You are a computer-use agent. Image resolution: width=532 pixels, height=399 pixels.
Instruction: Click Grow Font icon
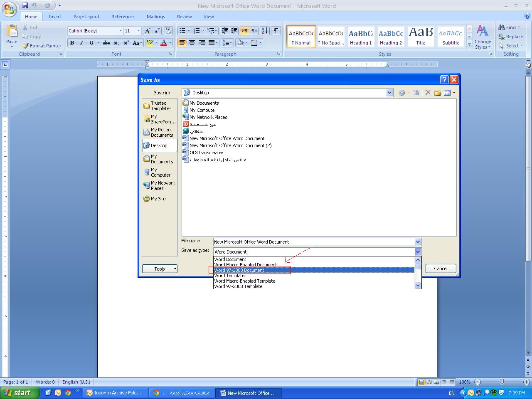click(x=147, y=31)
